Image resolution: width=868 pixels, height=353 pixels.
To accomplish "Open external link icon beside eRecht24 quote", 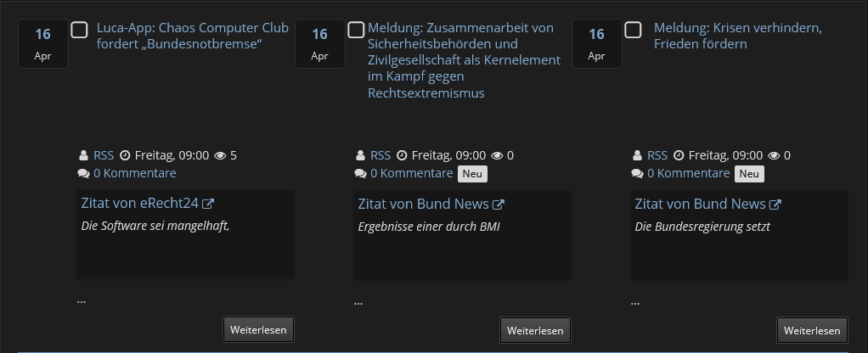I will 208,204.
